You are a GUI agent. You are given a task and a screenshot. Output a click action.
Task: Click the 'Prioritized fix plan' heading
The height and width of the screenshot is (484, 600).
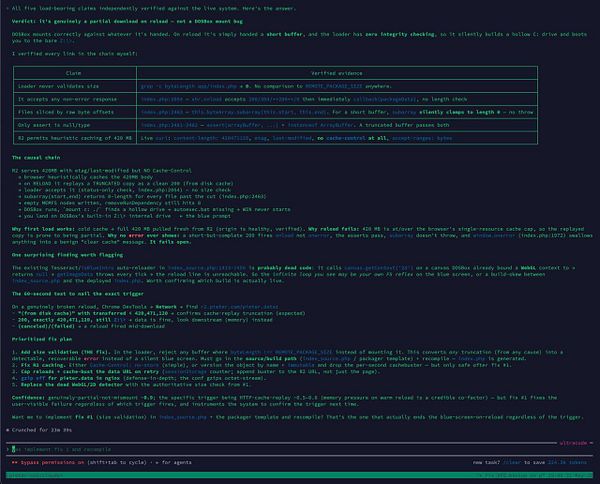42,339
